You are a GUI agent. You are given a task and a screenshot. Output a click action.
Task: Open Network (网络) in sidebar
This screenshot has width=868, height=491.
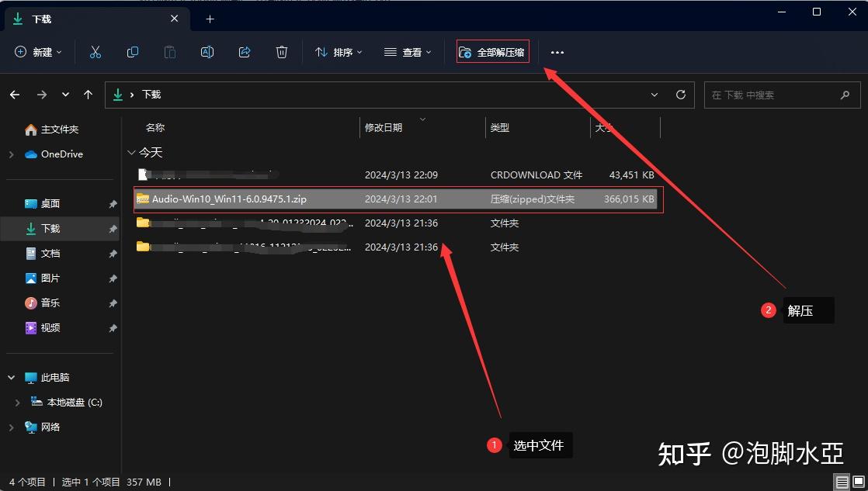point(43,427)
